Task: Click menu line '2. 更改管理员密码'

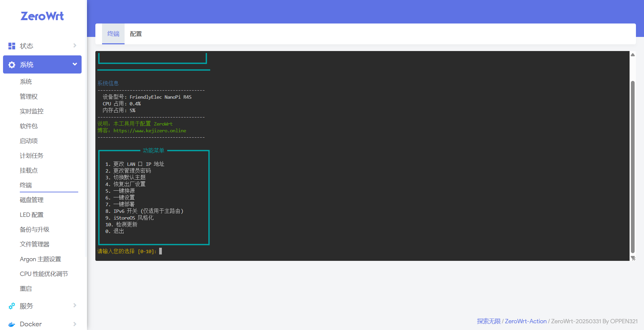Action: (x=128, y=171)
